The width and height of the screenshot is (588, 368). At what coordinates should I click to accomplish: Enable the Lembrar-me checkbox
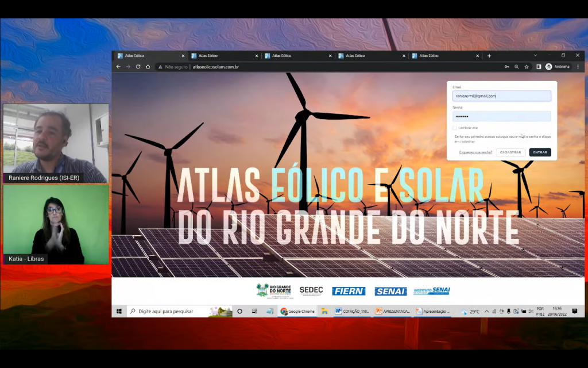pos(454,128)
